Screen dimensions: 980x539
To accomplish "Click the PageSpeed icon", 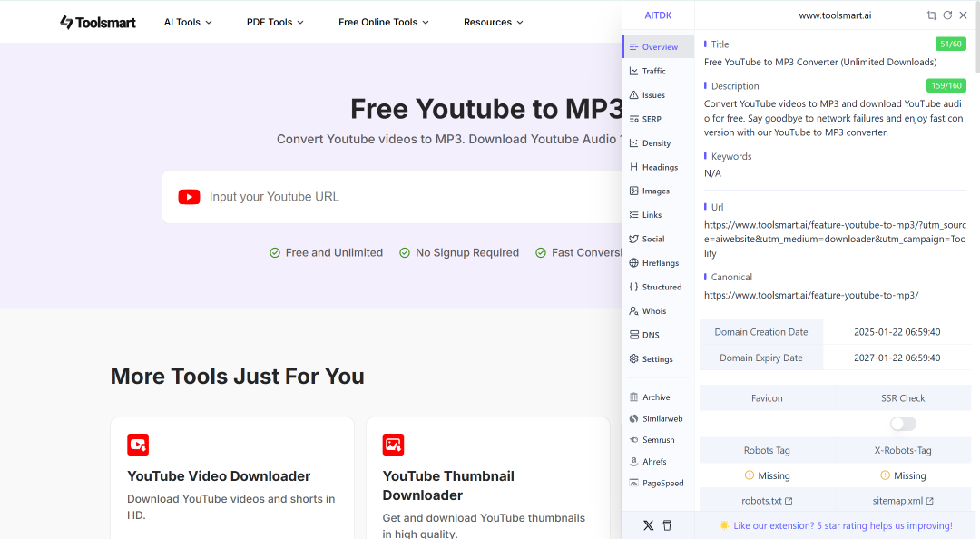I will pos(633,483).
